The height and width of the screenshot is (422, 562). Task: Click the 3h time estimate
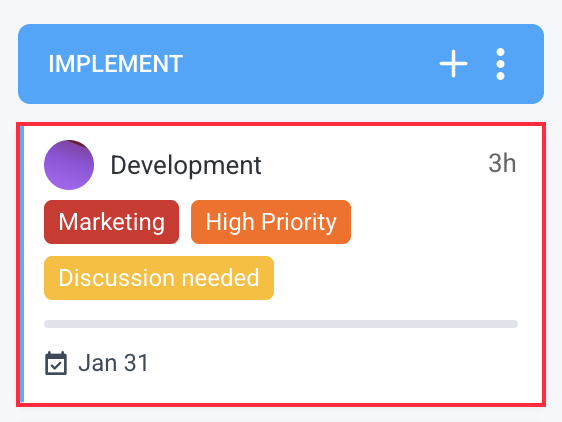click(x=502, y=163)
